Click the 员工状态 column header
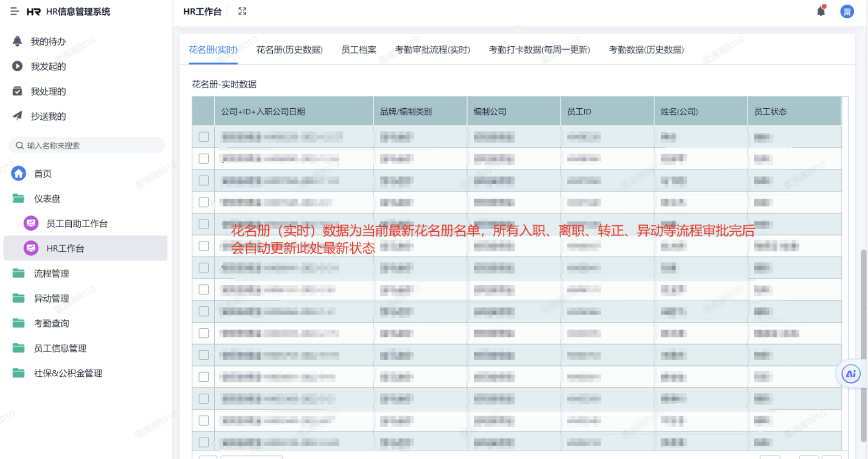 770,112
